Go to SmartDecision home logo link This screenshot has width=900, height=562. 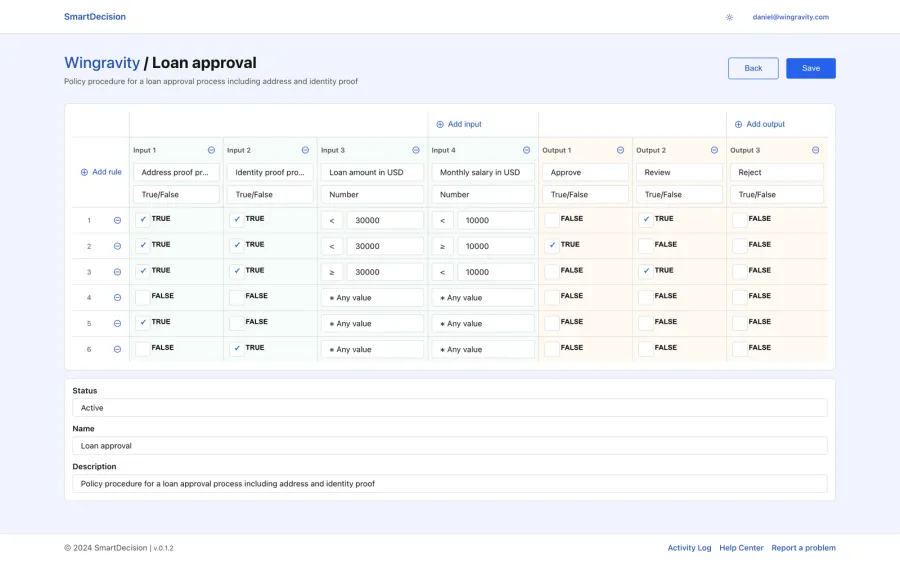tap(95, 17)
